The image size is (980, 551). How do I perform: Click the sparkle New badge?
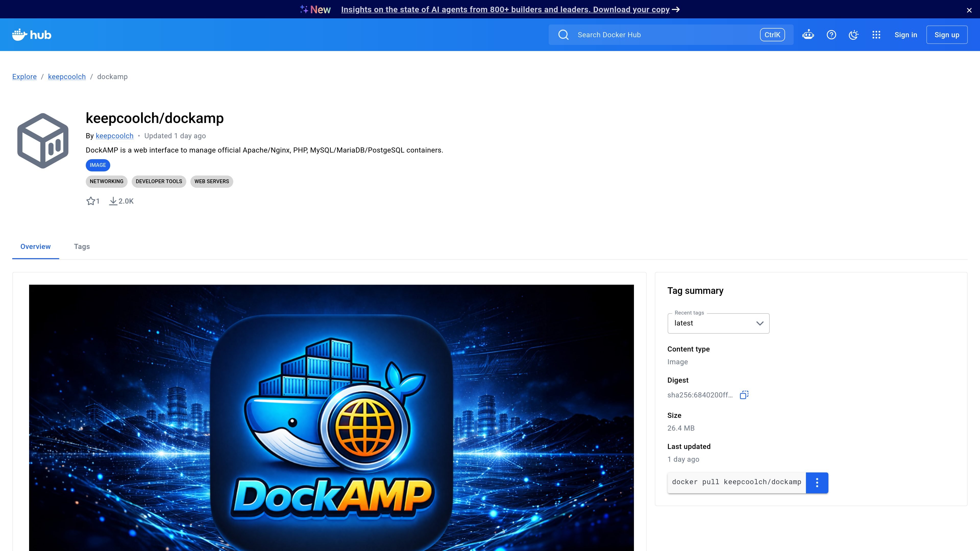(x=315, y=9)
